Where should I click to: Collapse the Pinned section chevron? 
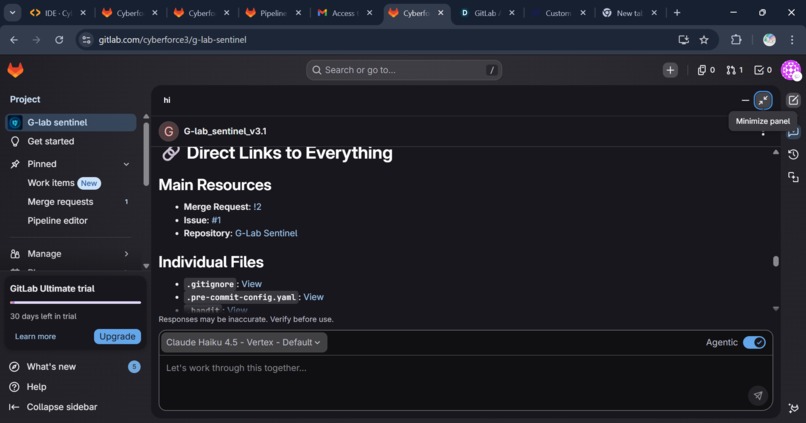tap(126, 164)
